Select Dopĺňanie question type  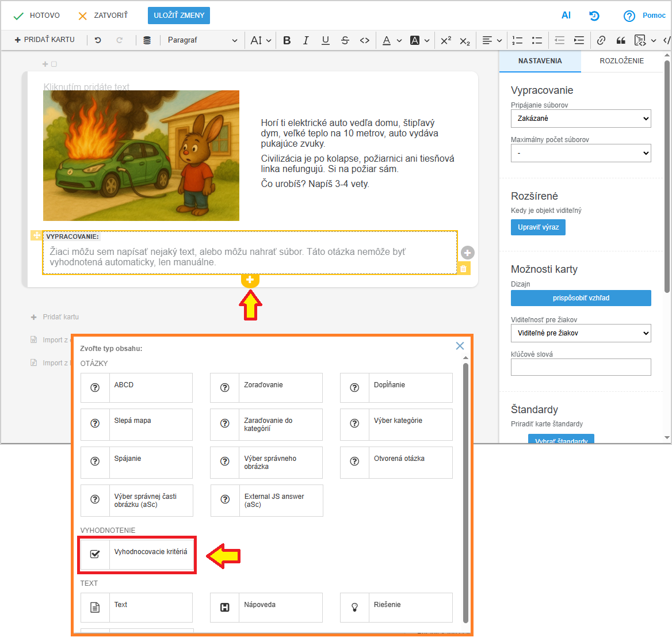[x=396, y=388]
